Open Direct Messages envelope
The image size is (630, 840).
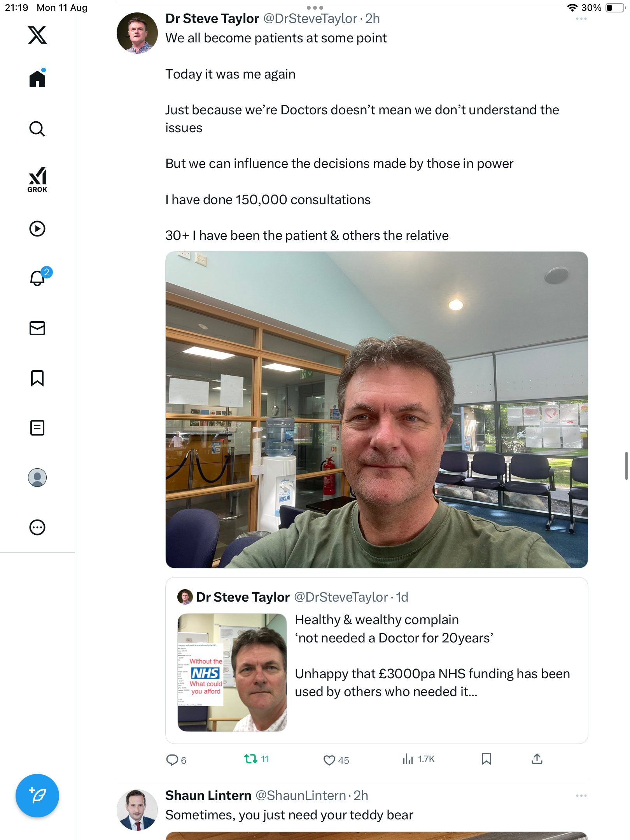[x=37, y=328]
